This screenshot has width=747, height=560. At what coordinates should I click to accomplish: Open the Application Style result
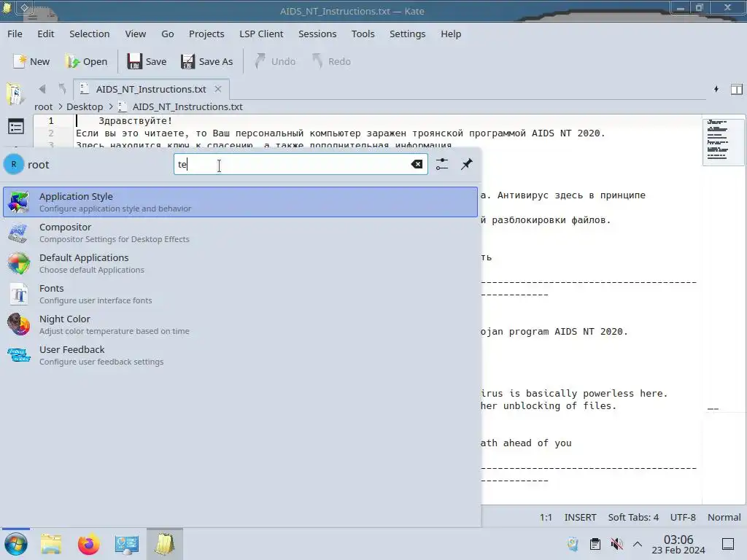coord(240,202)
